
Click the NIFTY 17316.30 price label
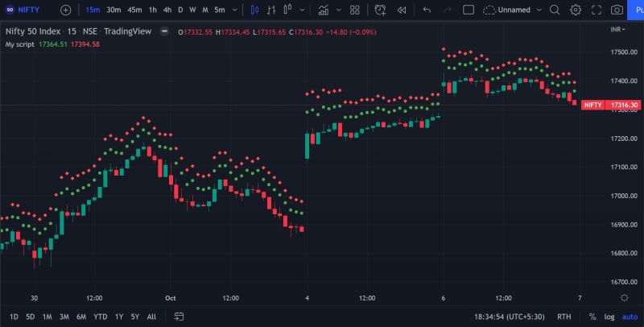tap(611, 106)
